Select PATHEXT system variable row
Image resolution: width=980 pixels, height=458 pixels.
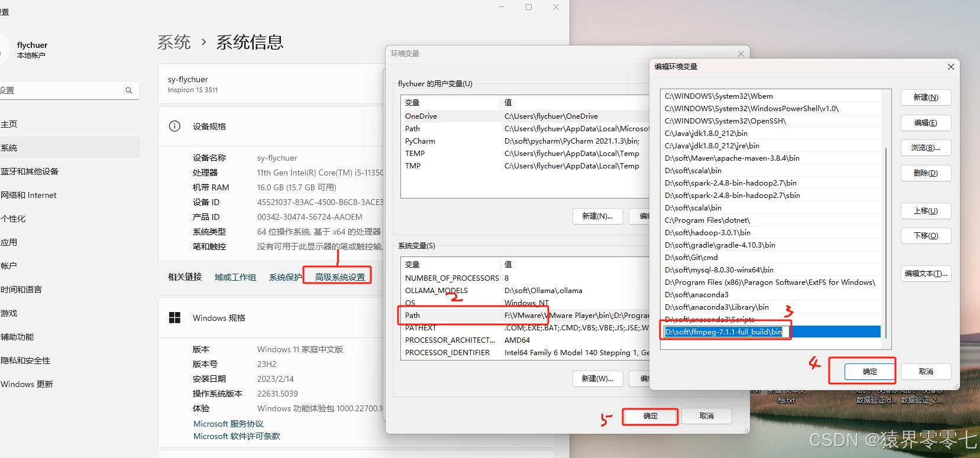(525, 328)
